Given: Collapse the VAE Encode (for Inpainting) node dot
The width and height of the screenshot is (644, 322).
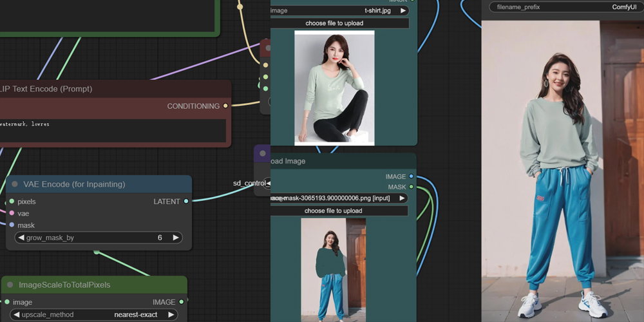Looking at the screenshot, I should point(15,184).
